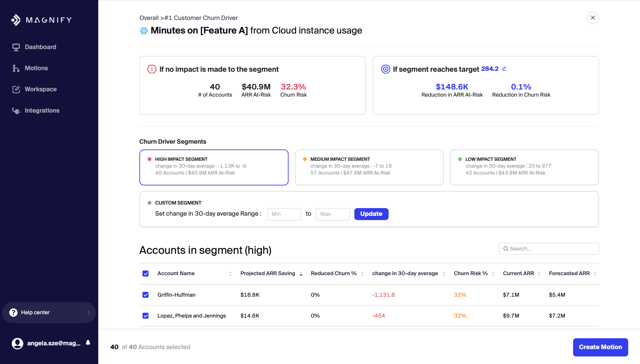Sort by Churn Risk % column arrows
Viewport: 640px width, 364px height.
point(493,274)
